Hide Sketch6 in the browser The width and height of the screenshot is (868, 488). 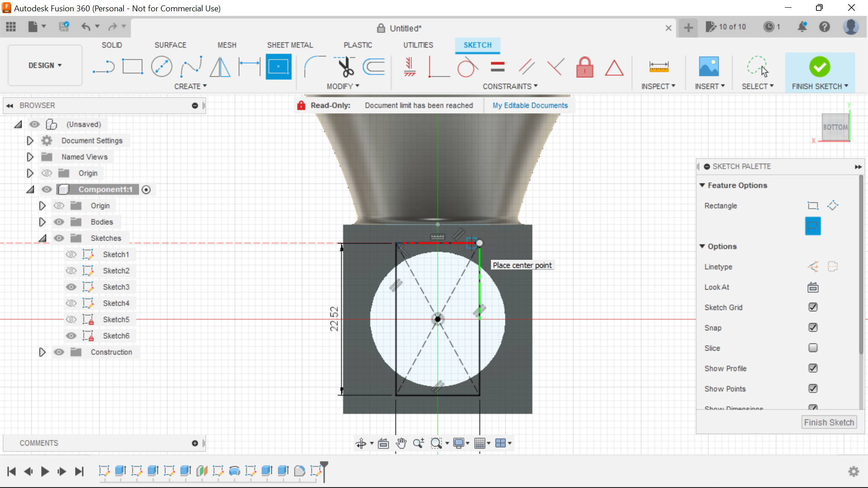71,336
